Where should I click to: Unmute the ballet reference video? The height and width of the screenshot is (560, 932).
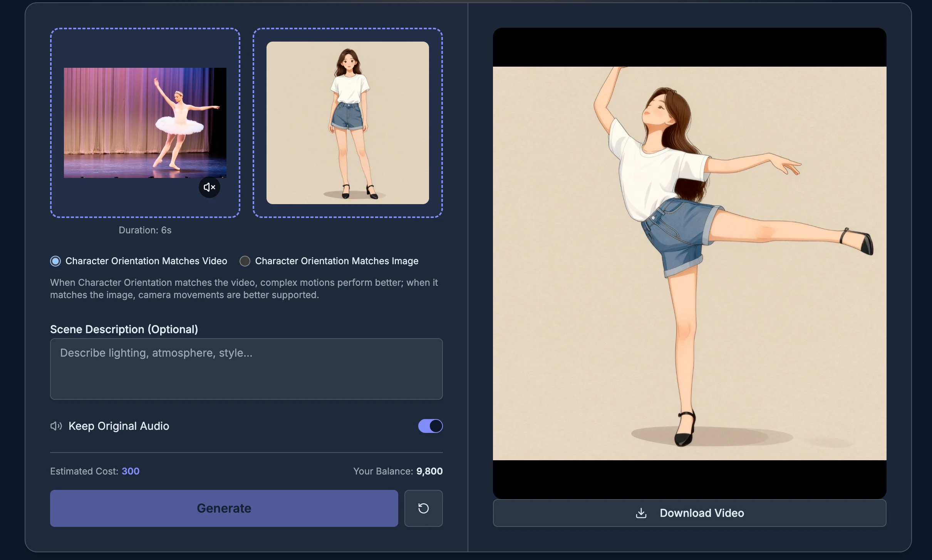(209, 187)
